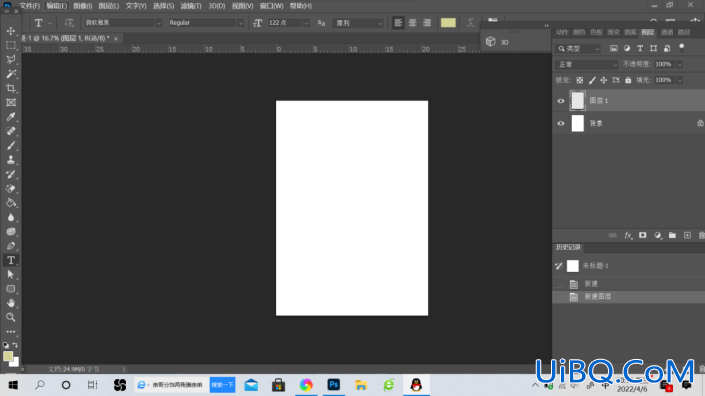Expand the fill 填充 slider arrow
Viewport: 705px width, 396px height.
point(679,80)
